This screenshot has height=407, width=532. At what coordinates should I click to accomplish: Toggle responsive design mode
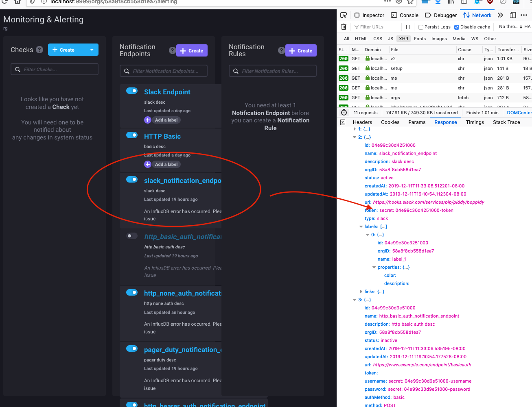(512, 15)
